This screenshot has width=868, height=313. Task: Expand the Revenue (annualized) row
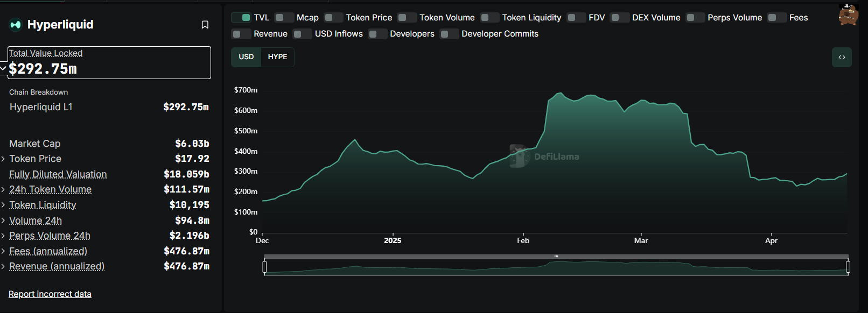click(3, 266)
